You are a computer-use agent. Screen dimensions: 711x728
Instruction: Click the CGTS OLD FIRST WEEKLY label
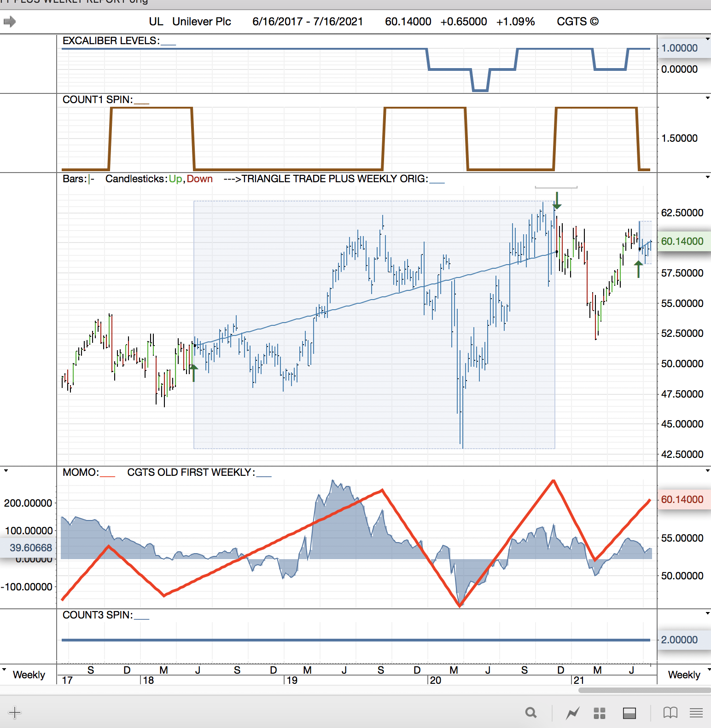(191, 472)
